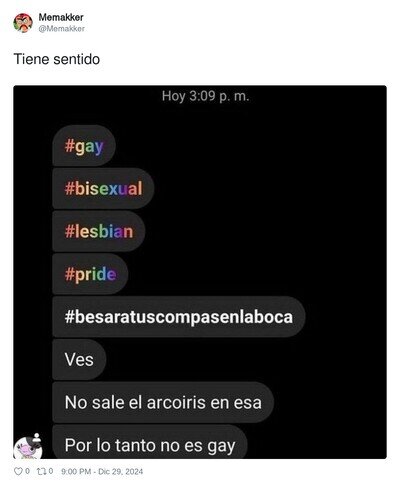
Task: Click the retweet count number
Action: (51, 471)
